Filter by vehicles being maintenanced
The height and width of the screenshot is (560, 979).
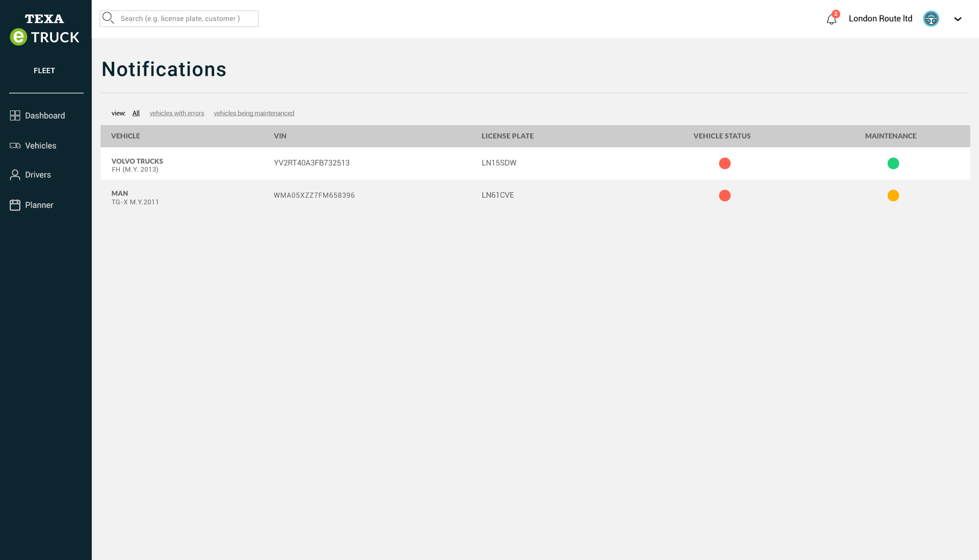[x=254, y=113]
